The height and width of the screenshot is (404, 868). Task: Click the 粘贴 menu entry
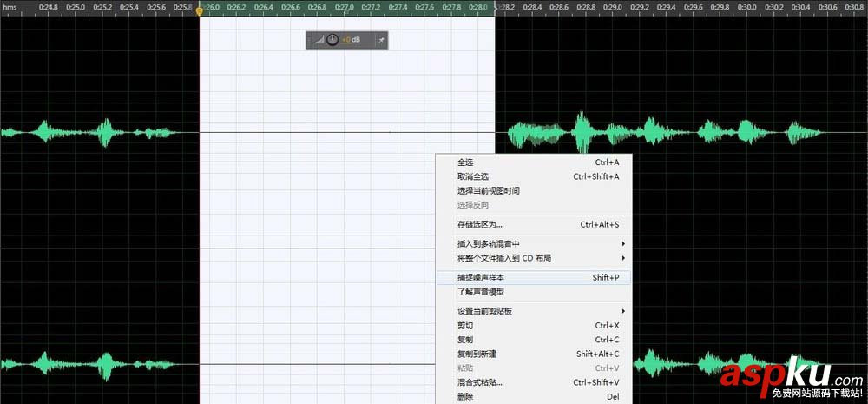point(534,368)
